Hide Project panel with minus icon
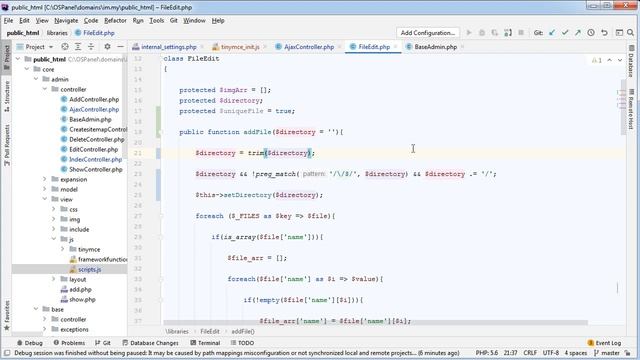This screenshot has height=360, width=640. click(120, 47)
